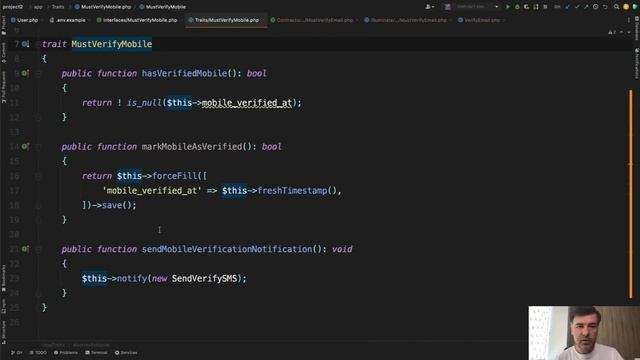Image resolution: width=640 pixels, height=360 pixels.
Task: Click the hasVerifiedMobile method name
Action: tap(184, 73)
